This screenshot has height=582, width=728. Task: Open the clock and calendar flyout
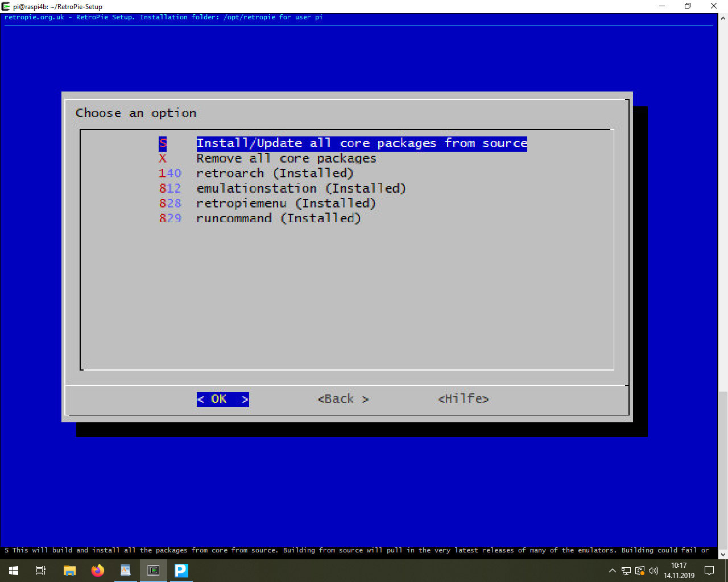pos(679,571)
